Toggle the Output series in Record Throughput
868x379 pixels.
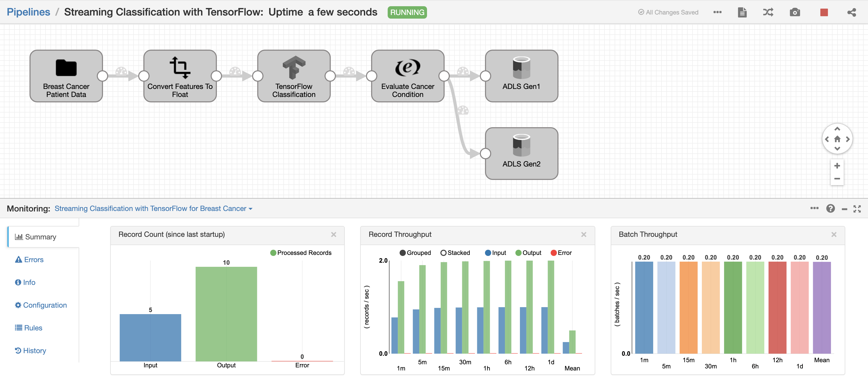pos(528,253)
